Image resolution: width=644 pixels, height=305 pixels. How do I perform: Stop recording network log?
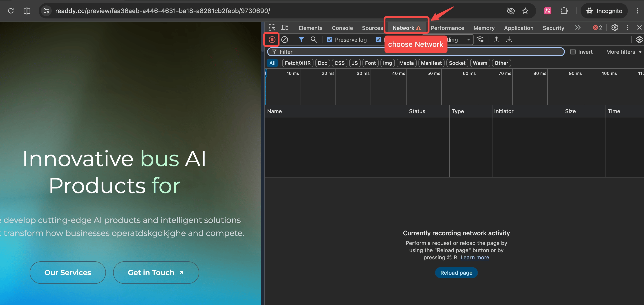point(272,40)
